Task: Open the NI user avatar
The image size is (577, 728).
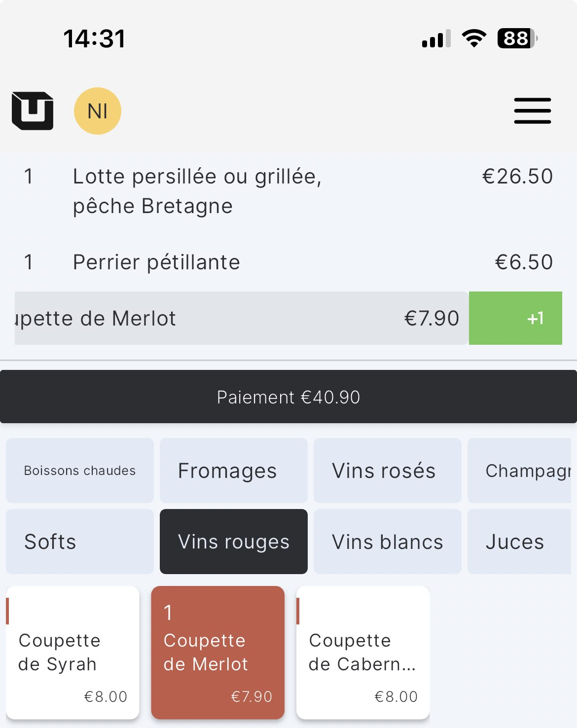Action: 98,111
